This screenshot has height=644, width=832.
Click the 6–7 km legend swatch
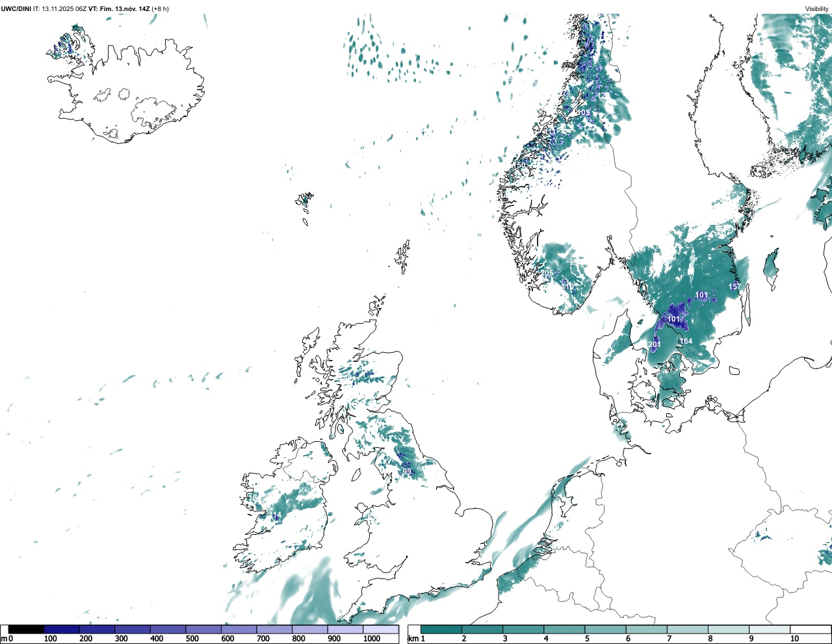(x=647, y=630)
